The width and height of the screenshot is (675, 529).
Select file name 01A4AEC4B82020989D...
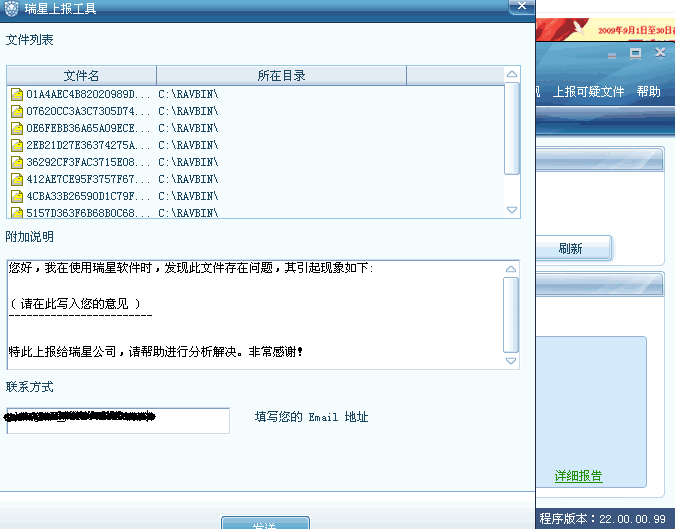88,94
